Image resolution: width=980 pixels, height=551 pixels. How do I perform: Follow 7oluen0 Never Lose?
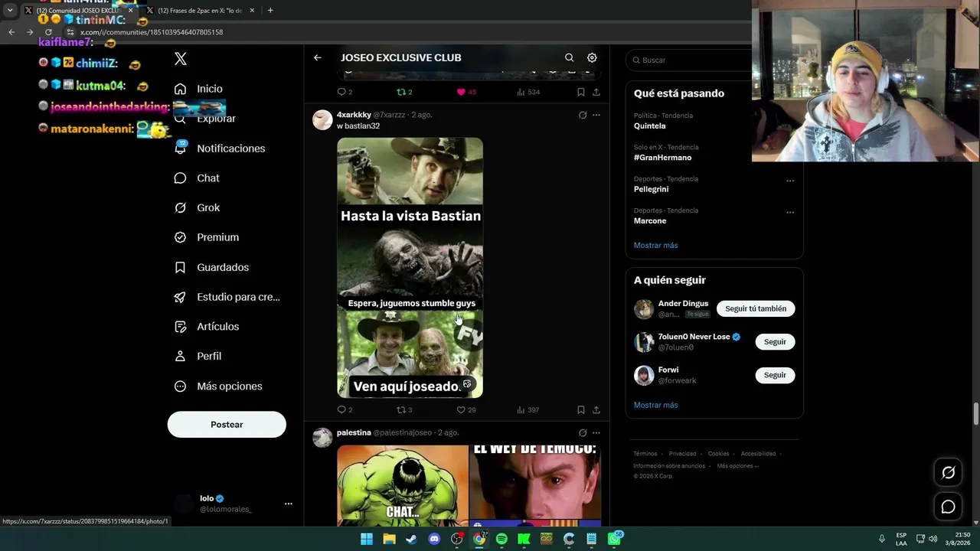click(775, 342)
